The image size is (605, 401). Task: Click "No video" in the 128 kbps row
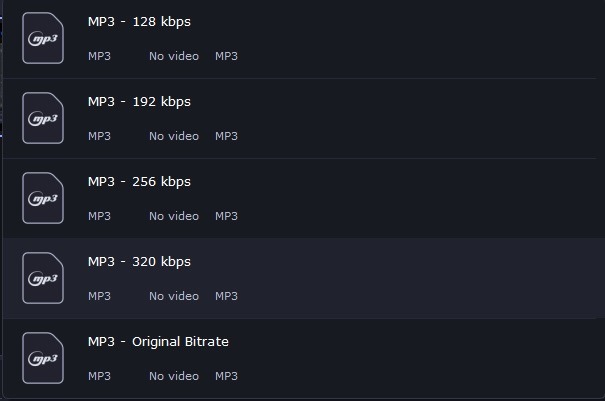(x=174, y=56)
